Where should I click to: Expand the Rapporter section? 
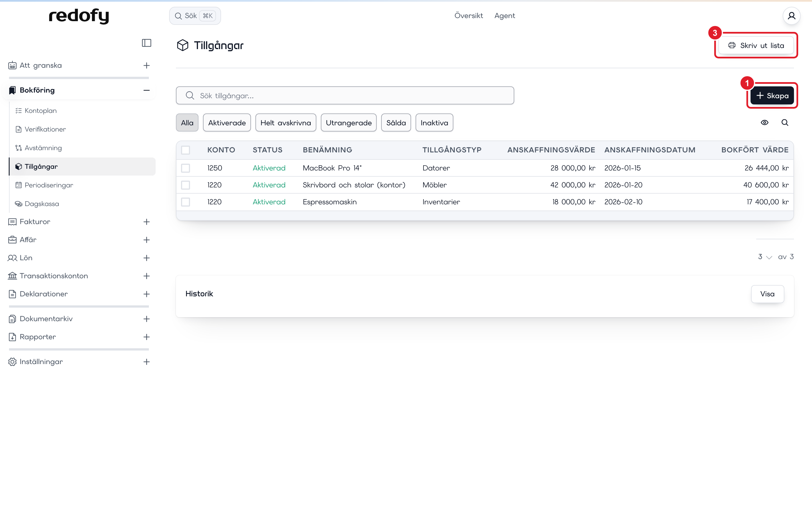[x=147, y=337]
